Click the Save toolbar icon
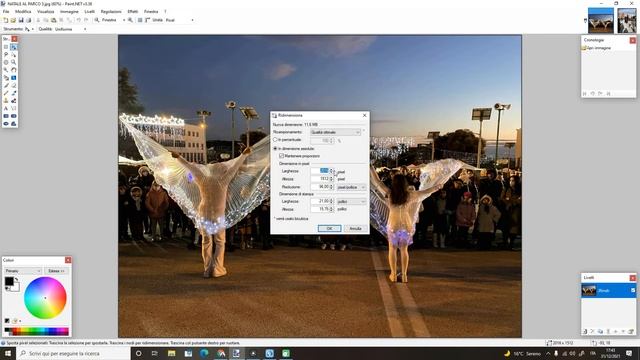Viewport: 640px width, 360px height. (x=21, y=20)
